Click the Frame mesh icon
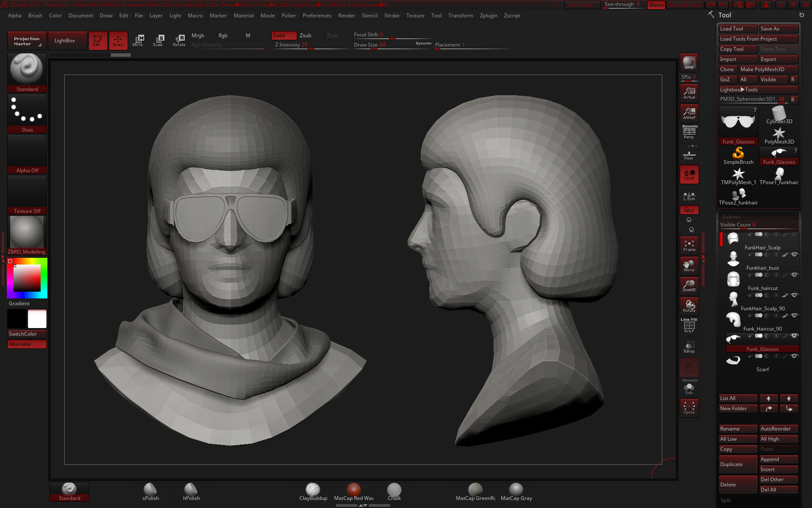This screenshot has height=508, width=812. tap(689, 246)
